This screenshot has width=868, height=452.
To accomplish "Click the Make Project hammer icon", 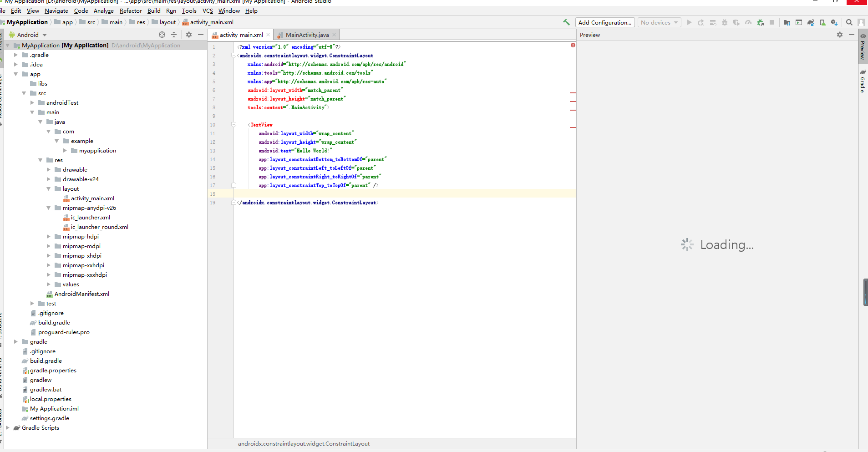I will [566, 22].
